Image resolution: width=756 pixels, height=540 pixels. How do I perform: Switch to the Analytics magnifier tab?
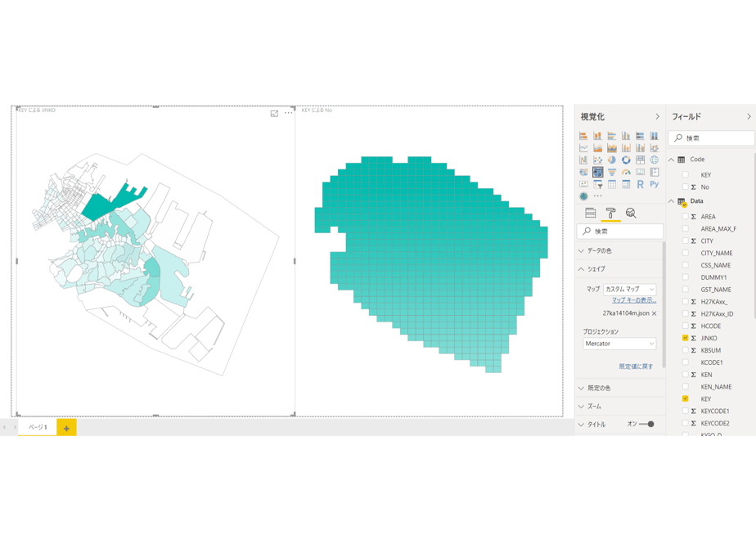point(631,213)
